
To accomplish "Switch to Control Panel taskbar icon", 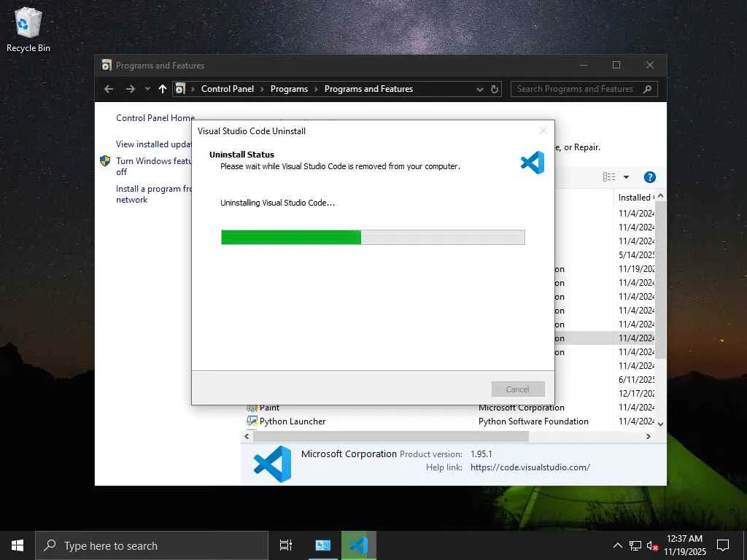I will [323, 545].
